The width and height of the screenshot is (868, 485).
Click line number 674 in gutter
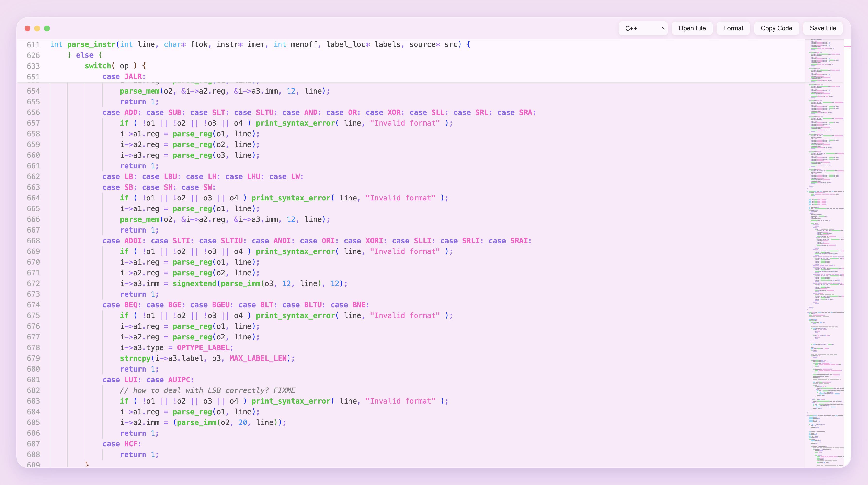[x=33, y=305]
